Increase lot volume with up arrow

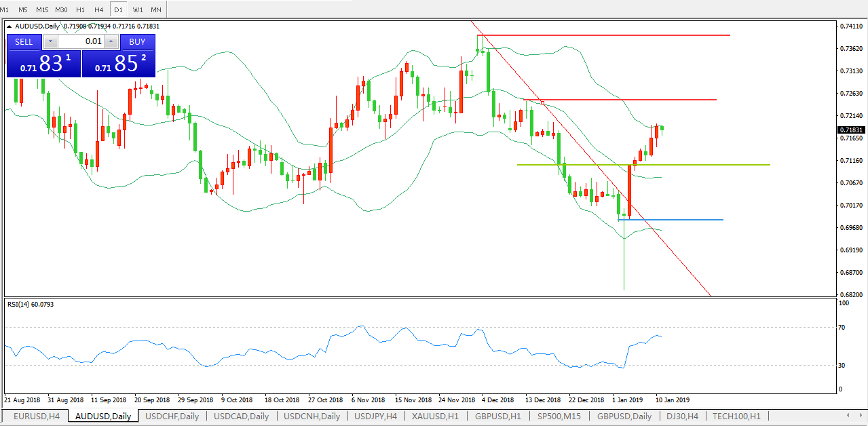[111, 41]
